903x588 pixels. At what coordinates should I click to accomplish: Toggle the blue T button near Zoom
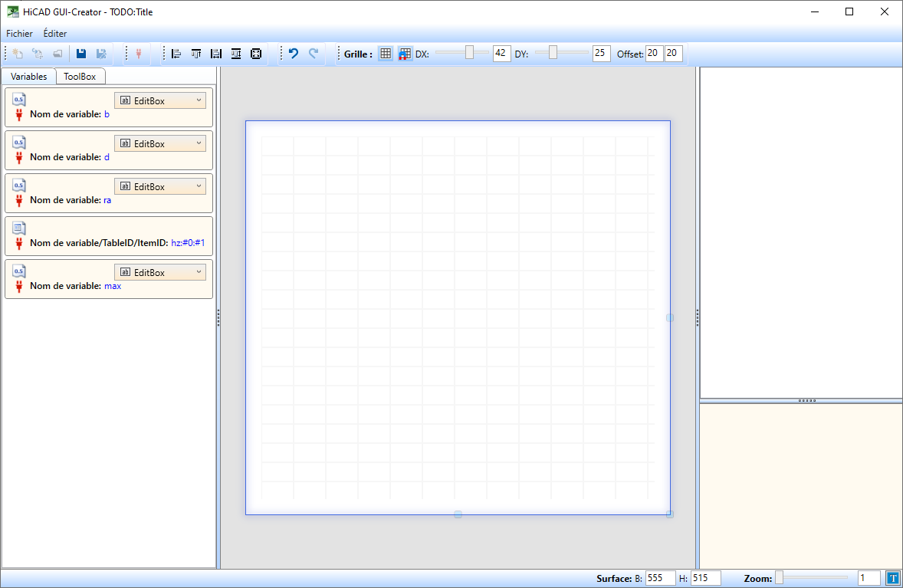[892, 578]
